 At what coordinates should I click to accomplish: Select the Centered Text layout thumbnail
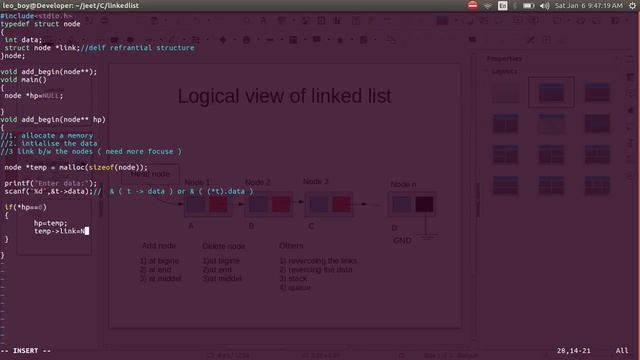(597, 123)
